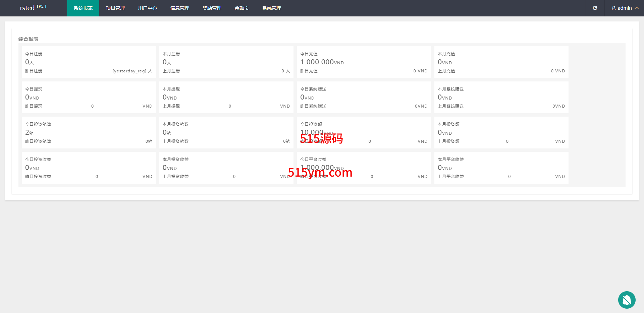The width and height of the screenshot is (644, 313).
Task: Select the 本月提现 statistics card
Action: click(226, 98)
